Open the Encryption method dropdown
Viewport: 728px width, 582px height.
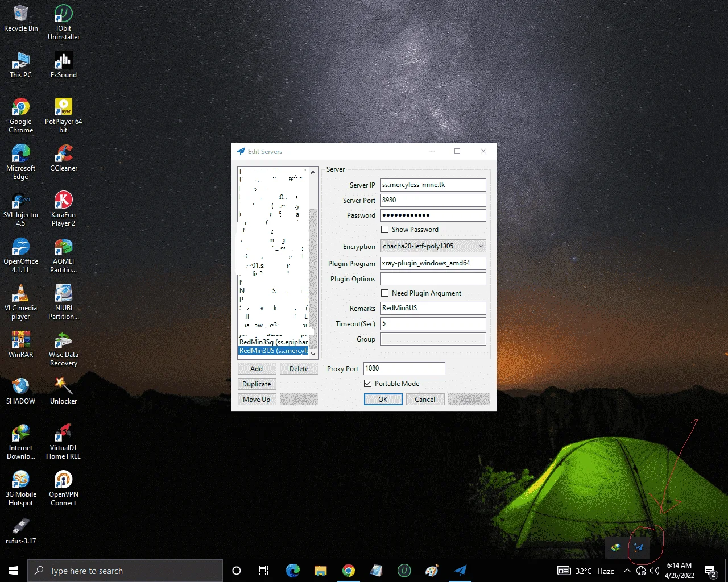pos(433,246)
